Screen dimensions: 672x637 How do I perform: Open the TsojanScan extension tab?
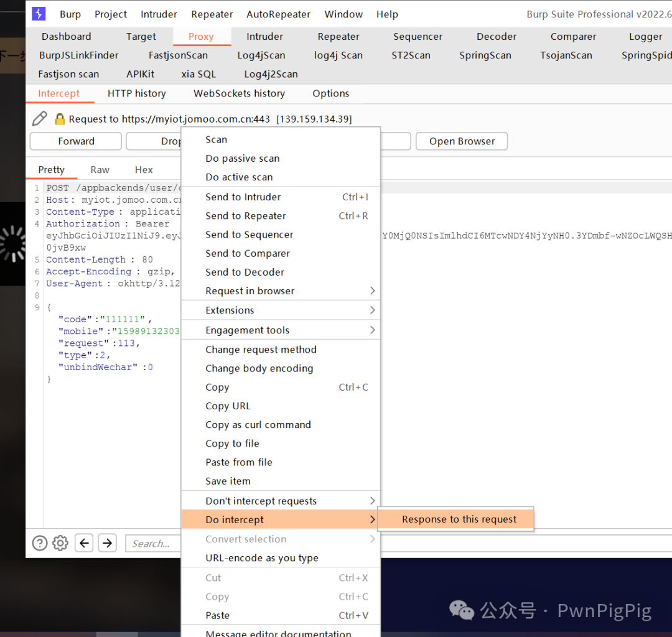click(566, 55)
